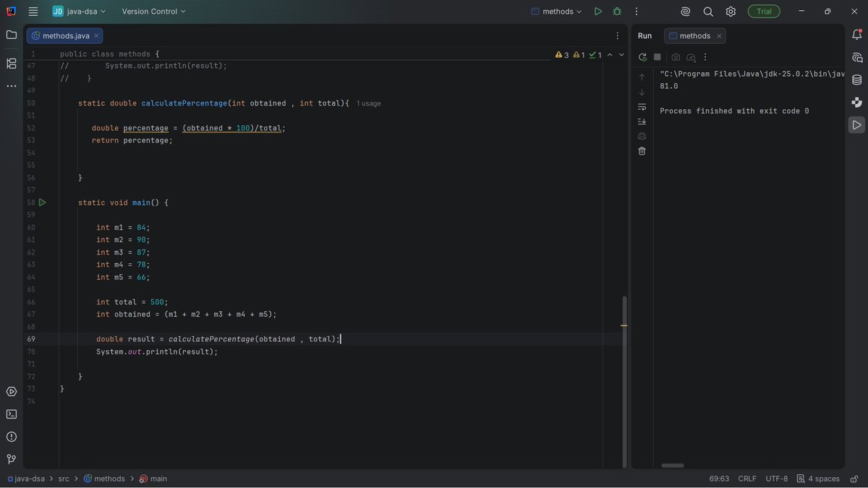Viewport: 868px width, 488px height.
Task: Click src in the breadcrumb bar
Action: [64, 479]
